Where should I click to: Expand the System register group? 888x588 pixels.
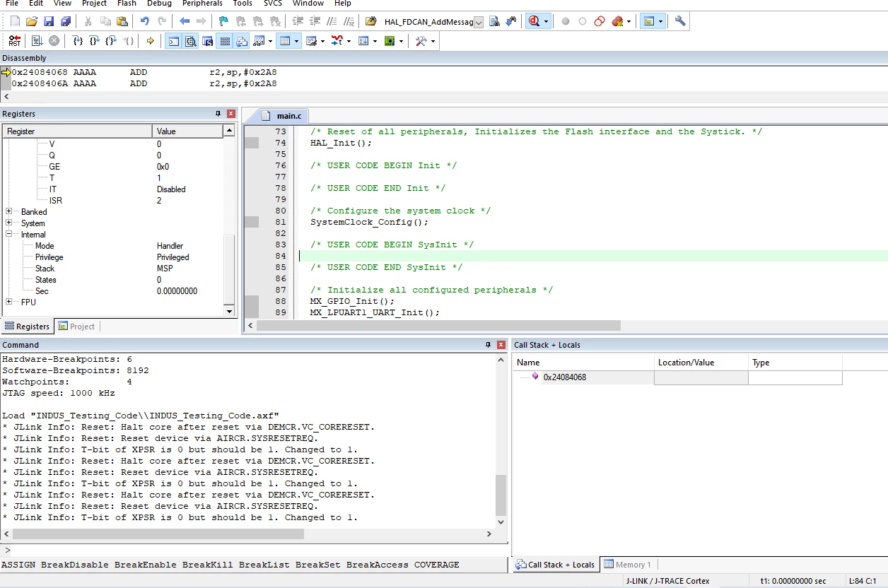[9, 223]
